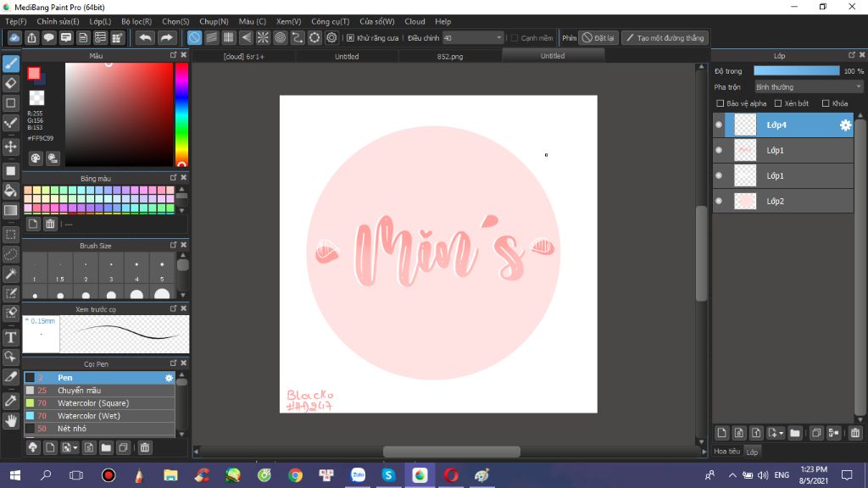Hide the Lớp2 layer visibility
Viewport: 868px width, 488px height.
[x=719, y=201]
